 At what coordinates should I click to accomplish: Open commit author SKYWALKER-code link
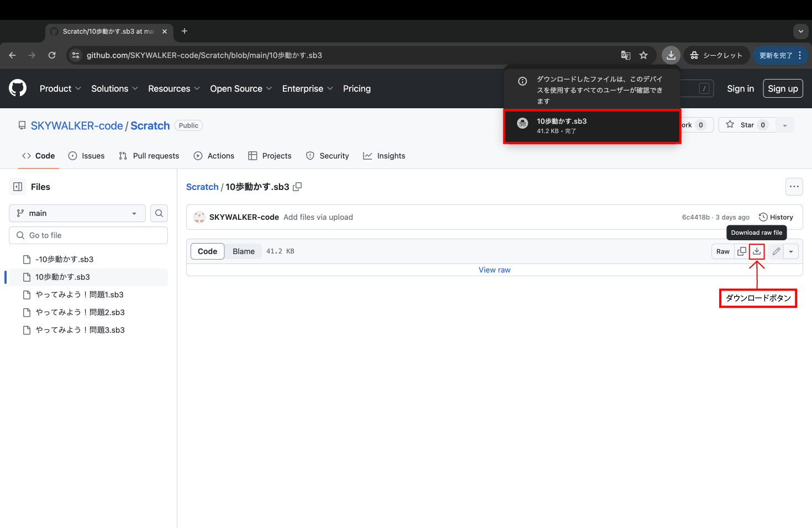(244, 217)
